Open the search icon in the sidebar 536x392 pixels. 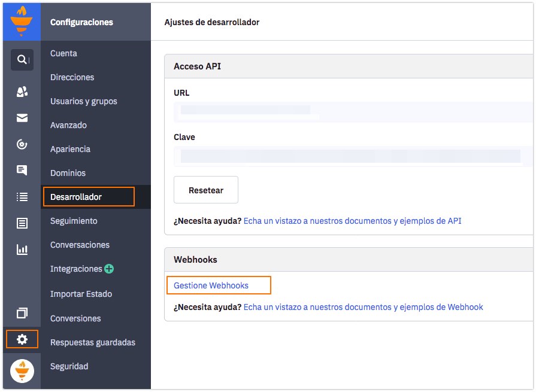22,60
